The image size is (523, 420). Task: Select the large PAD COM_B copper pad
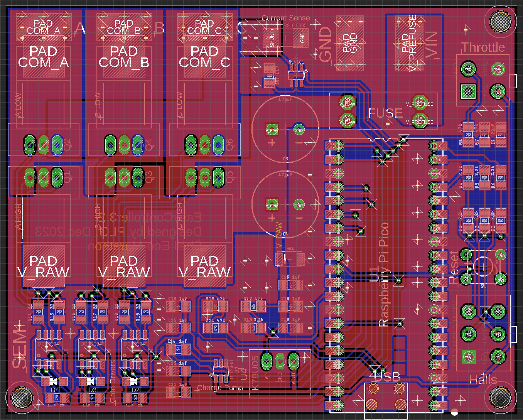[x=124, y=57]
